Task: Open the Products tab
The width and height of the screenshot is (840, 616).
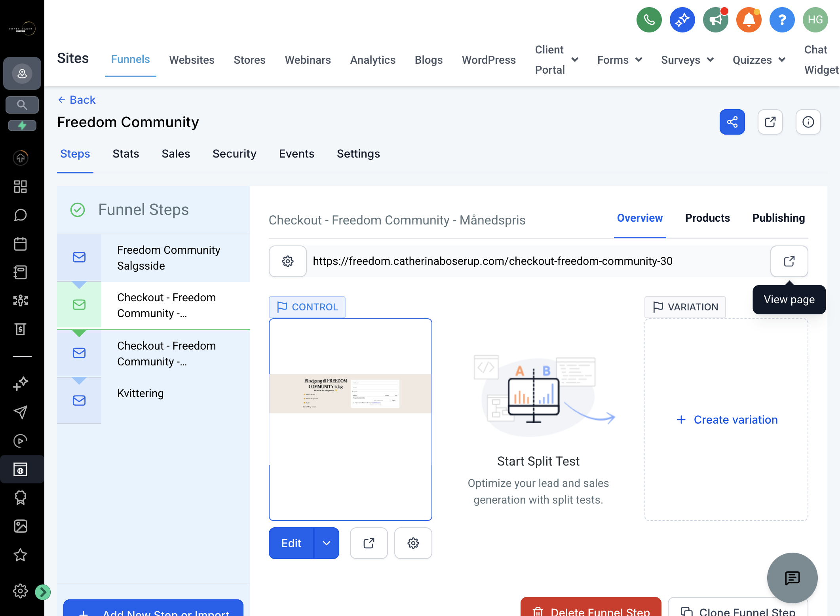Action: (x=707, y=218)
